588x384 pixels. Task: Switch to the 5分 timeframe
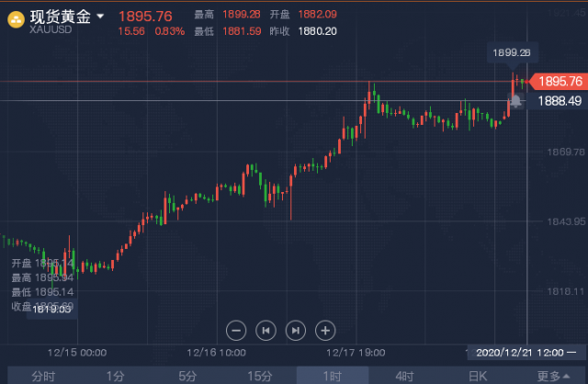click(187, 376)
